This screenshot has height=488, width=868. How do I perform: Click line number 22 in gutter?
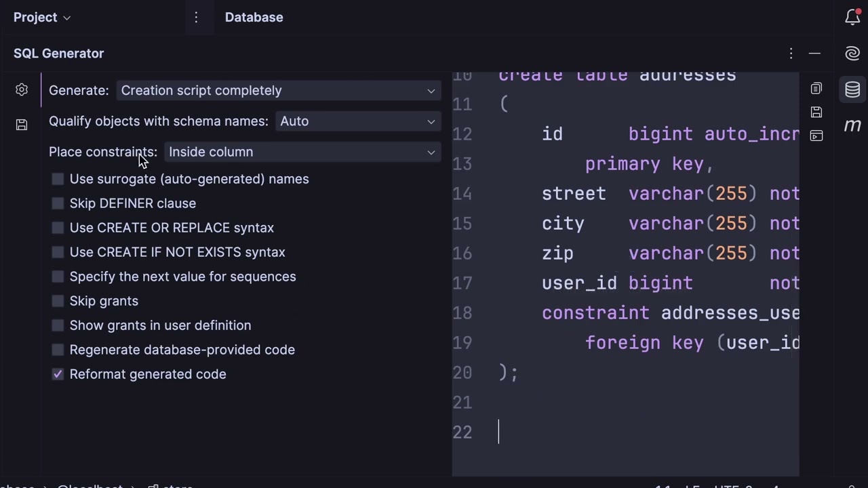(x=462, y=432)
